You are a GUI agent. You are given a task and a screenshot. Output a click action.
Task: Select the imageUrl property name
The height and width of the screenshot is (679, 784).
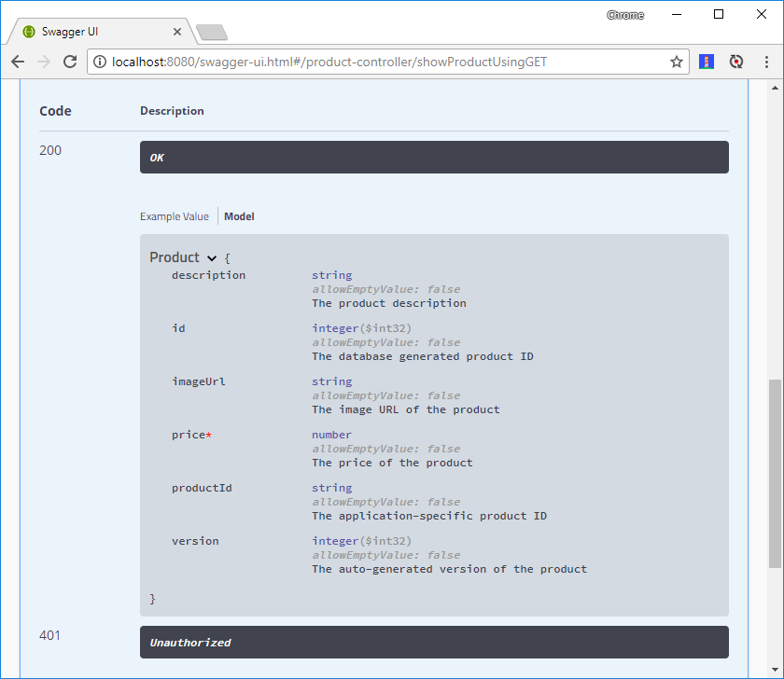(199, 381)
